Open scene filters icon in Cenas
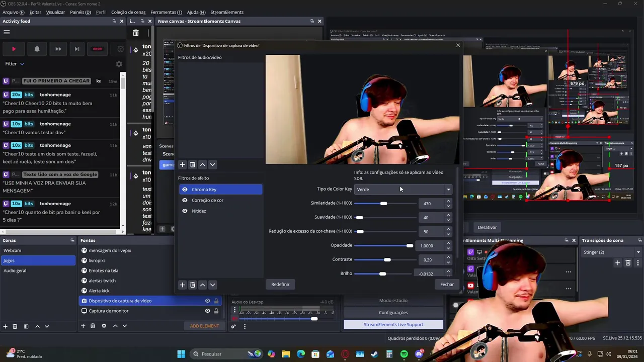 point(26,326)
